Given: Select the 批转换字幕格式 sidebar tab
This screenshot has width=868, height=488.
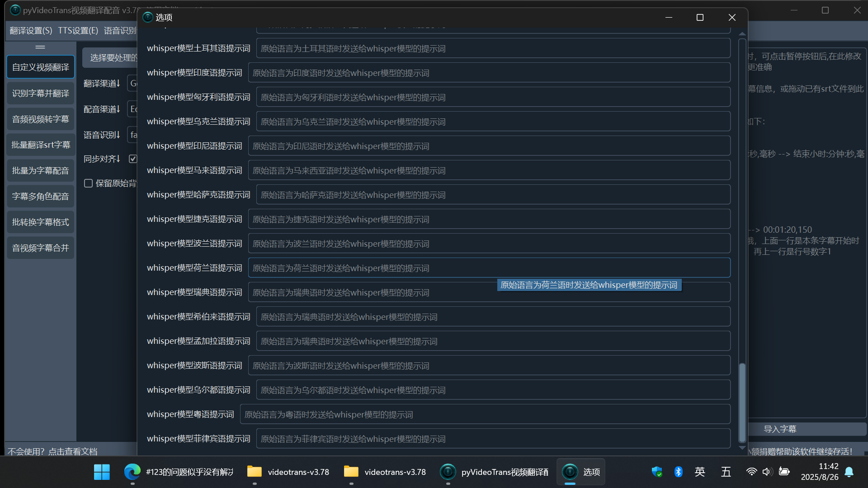Looking at the screenshot, I should (41, 222).
